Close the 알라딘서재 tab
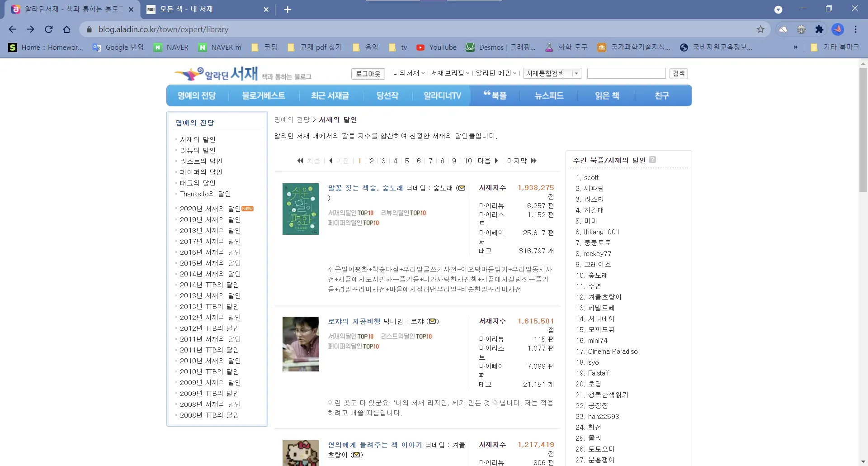Screen dimensions: 868x466 pos(131,10)
